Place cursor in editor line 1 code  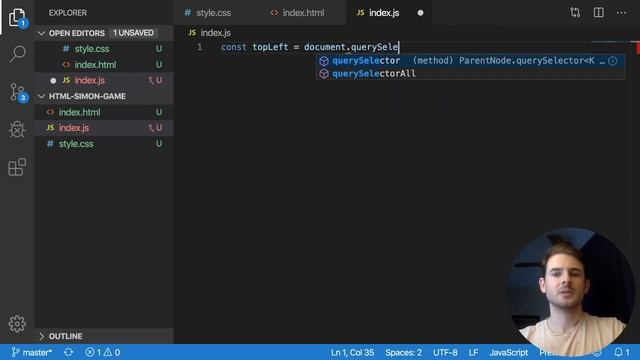(309, 47)
